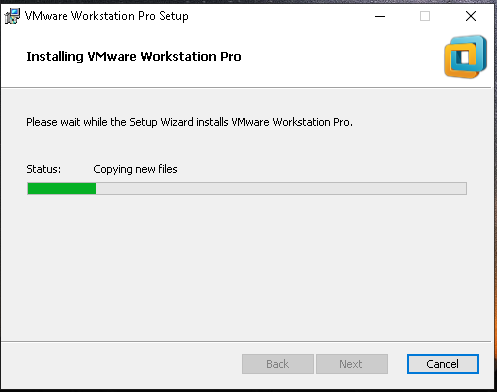Click the unfilled part of the installation progress bar

tap(281, 188)
